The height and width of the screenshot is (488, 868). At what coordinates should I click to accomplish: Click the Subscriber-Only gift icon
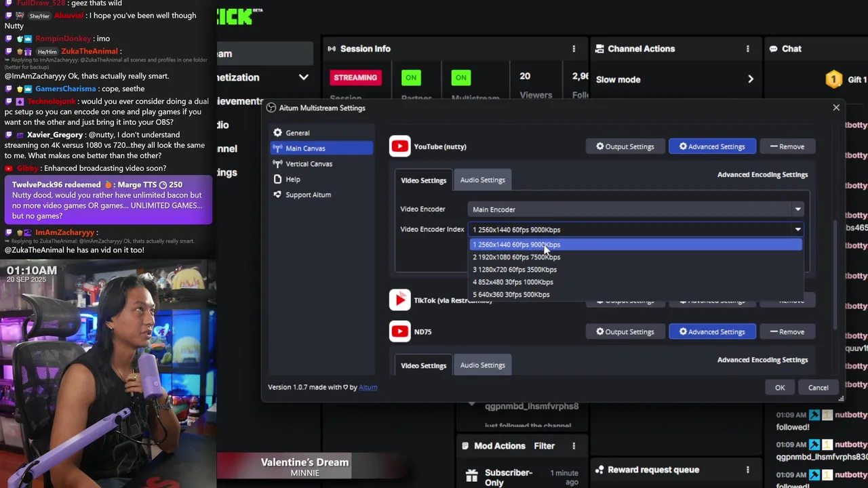tap(471, 476)
